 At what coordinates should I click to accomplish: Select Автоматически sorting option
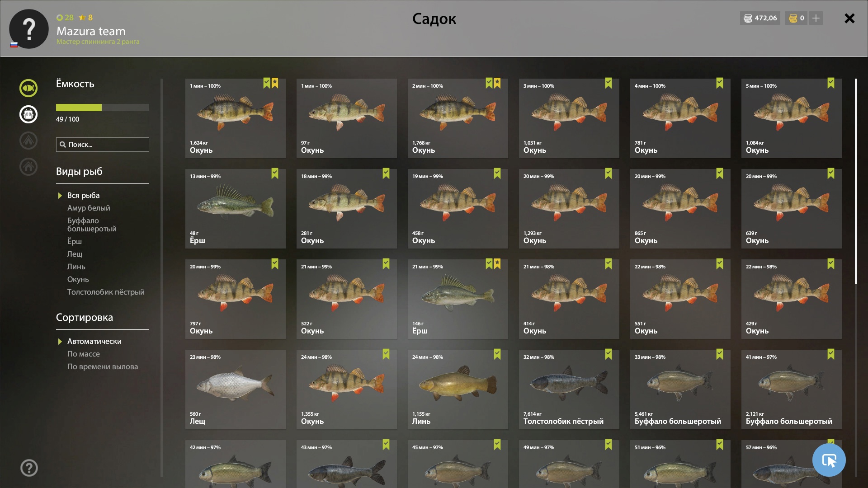point(94,341)
